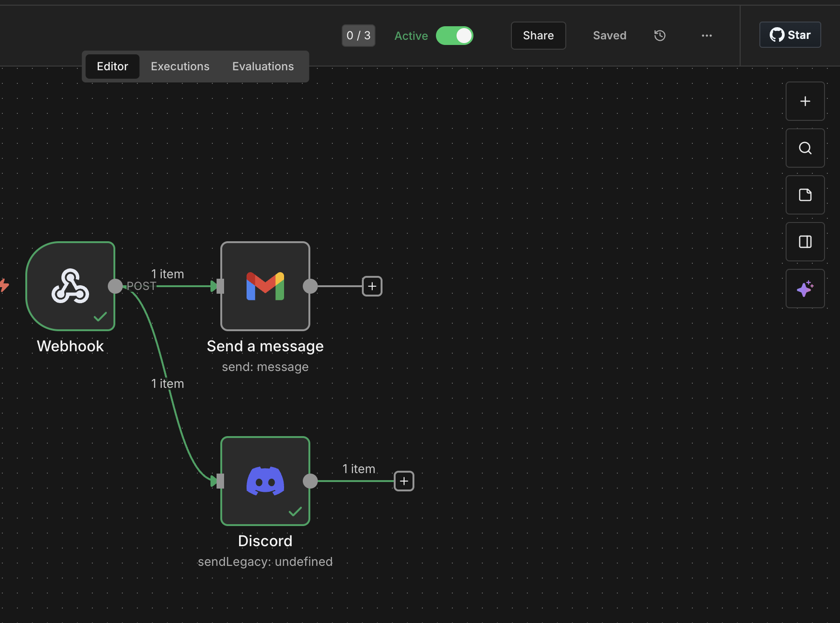The width and height of the screenshot is (840, 623).
Task: Open node search with magnifier icon
Action: click(805, 148)
